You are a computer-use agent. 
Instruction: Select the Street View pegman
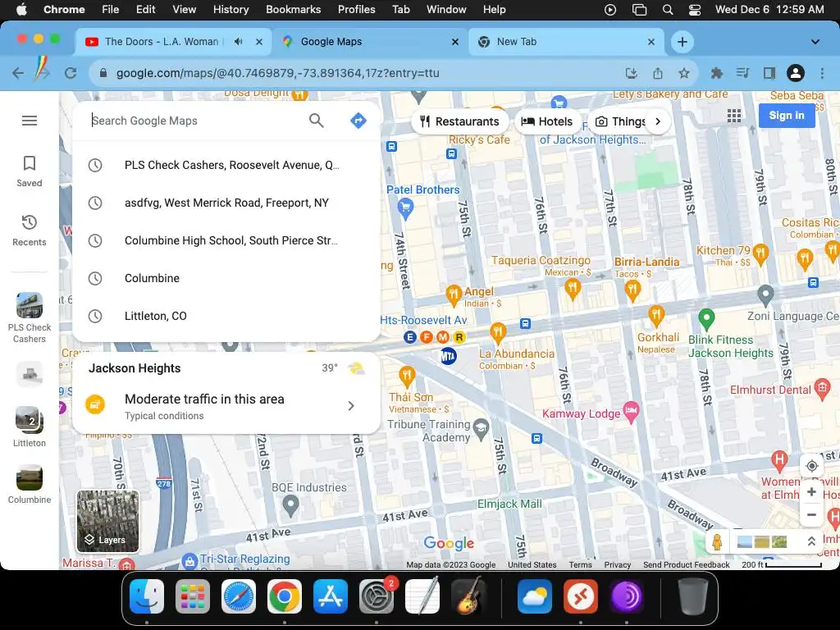[x=717, y=542]
